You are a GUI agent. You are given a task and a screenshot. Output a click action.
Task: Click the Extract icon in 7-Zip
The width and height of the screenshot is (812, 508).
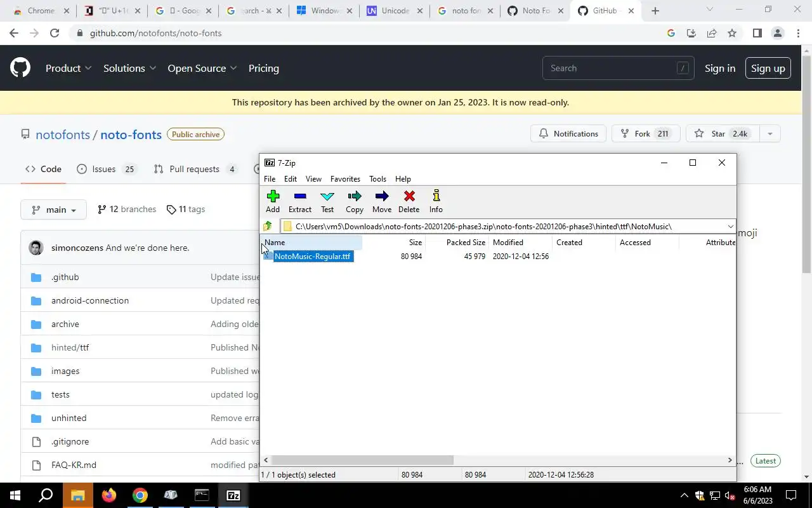(300, 201)
